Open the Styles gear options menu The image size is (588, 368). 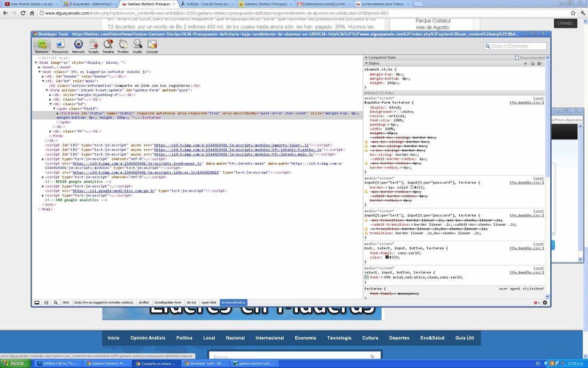[540, 64]
